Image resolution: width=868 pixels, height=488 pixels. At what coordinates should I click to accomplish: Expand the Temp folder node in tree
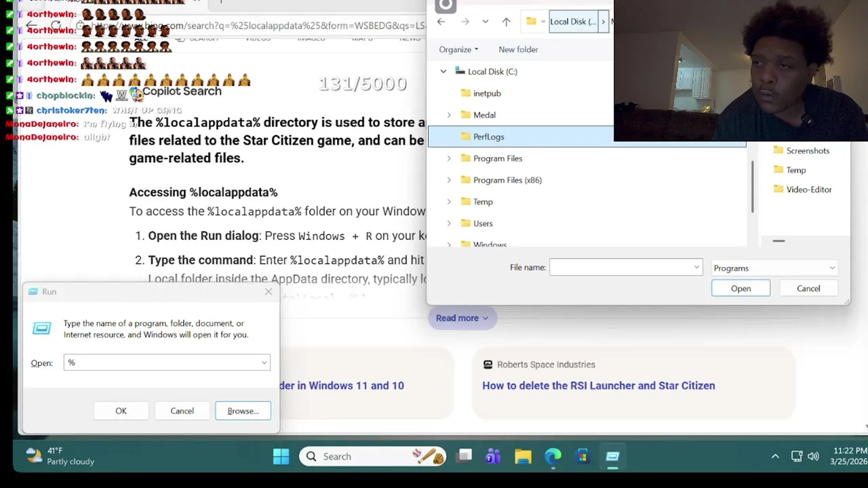[x=448, y=201]
